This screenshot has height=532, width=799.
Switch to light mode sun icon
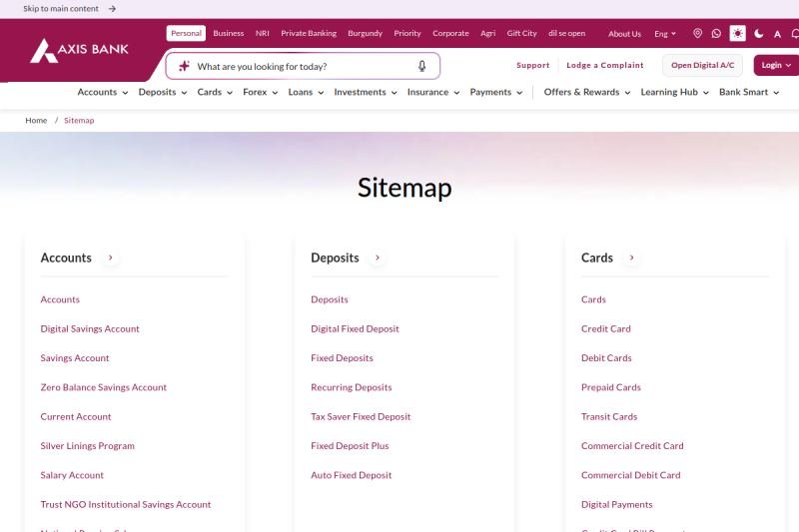point(737,33)
